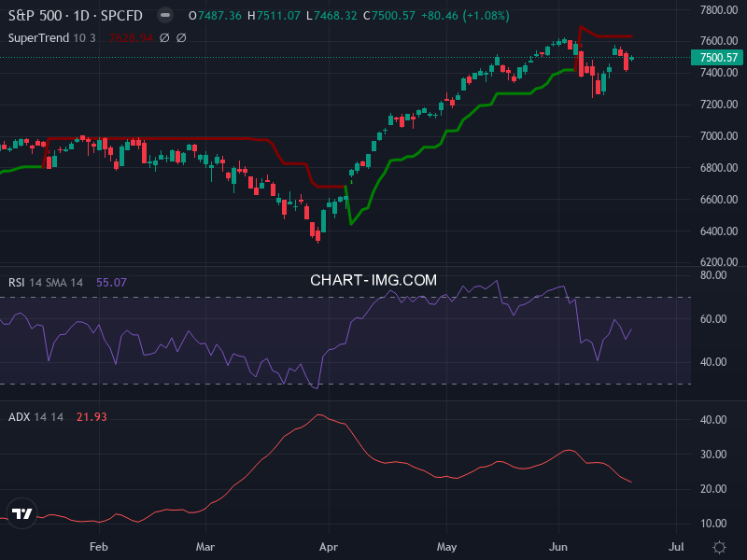Viewport: 747px width, 560px height.
Task: Click the S&P 500 symbol title
Action: click(76, 16)
